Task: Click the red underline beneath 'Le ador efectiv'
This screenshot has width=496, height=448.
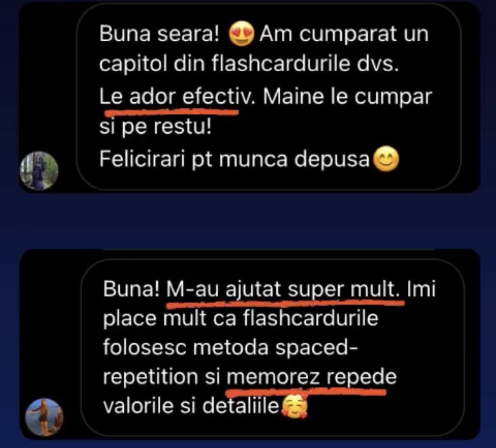Action: [x=171, y=112]
